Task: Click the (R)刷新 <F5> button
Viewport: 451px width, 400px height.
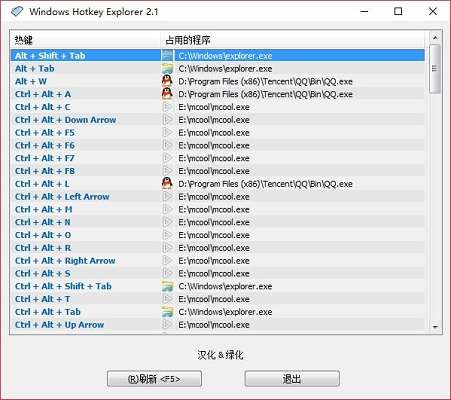Action: (x=154, y=379)
